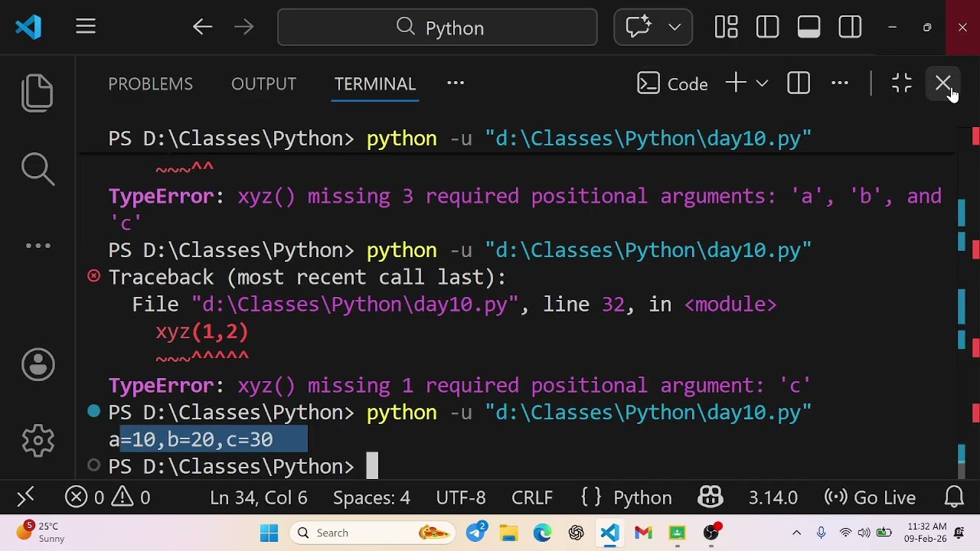Open Telegram from the taskbar
The image size is (980, 551).
tap(476, 533)
